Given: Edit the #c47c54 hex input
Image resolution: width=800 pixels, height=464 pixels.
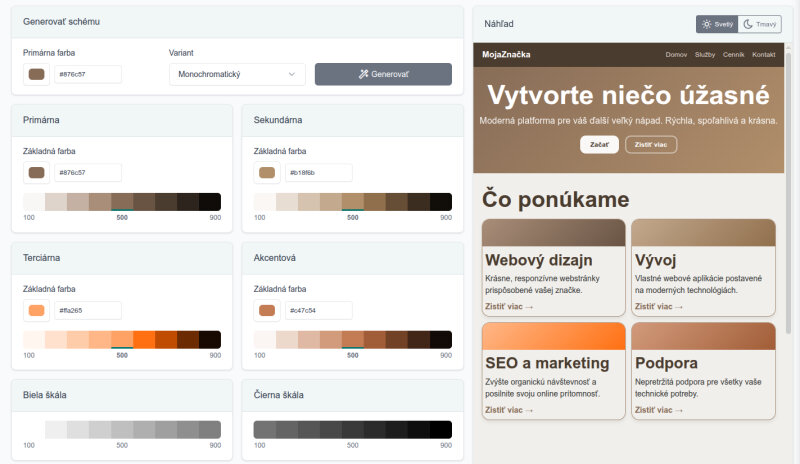Looking at the screenshot, I should [x=318, y=310].
